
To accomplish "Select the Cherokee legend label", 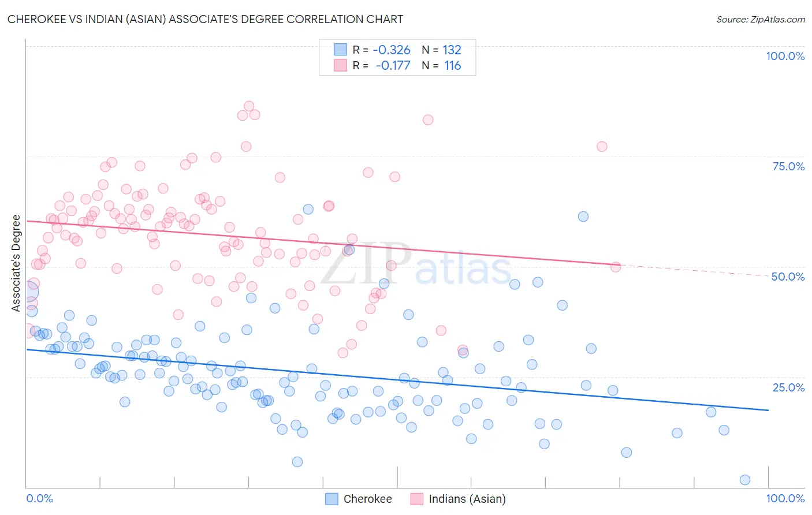I will (368, 499).
